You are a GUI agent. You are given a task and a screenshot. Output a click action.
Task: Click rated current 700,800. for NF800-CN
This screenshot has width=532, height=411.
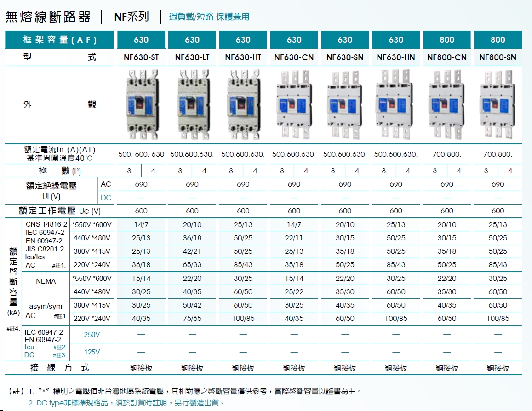(x=447, y=154)
